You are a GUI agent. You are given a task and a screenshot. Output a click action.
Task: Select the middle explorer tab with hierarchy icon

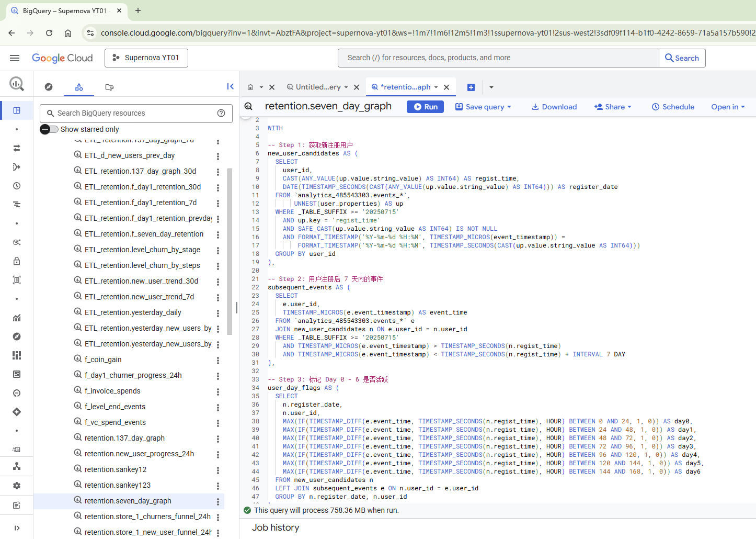pos(79,87)
